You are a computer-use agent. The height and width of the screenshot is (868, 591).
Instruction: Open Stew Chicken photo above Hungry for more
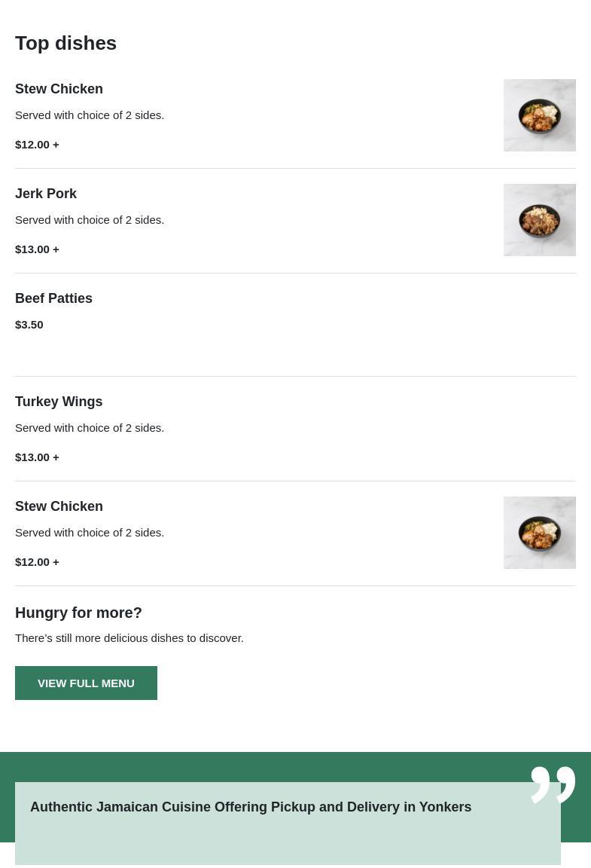tap(539, 533)
